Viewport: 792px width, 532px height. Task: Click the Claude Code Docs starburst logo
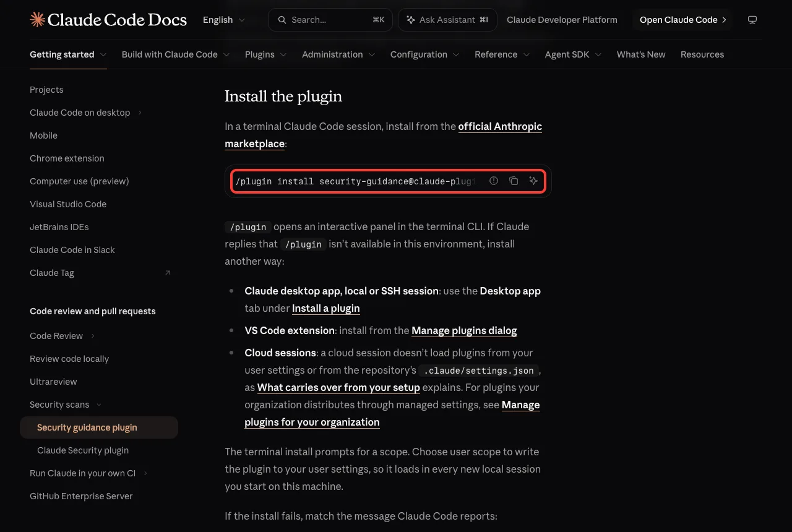pyautogui.click(x=37, y=20)
